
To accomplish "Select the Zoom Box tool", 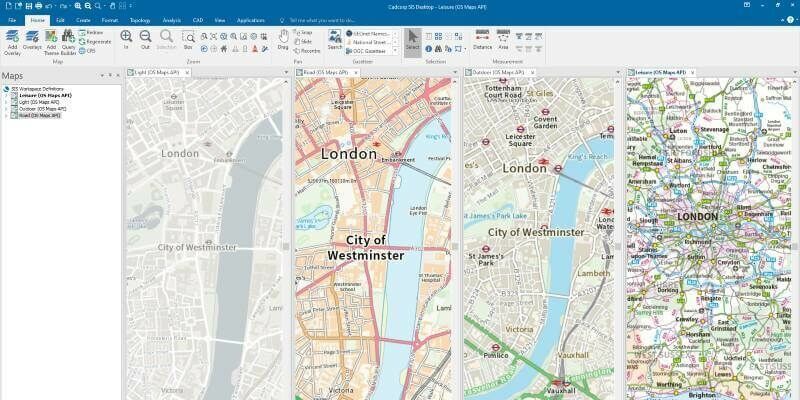I will (x=188, y=40).
